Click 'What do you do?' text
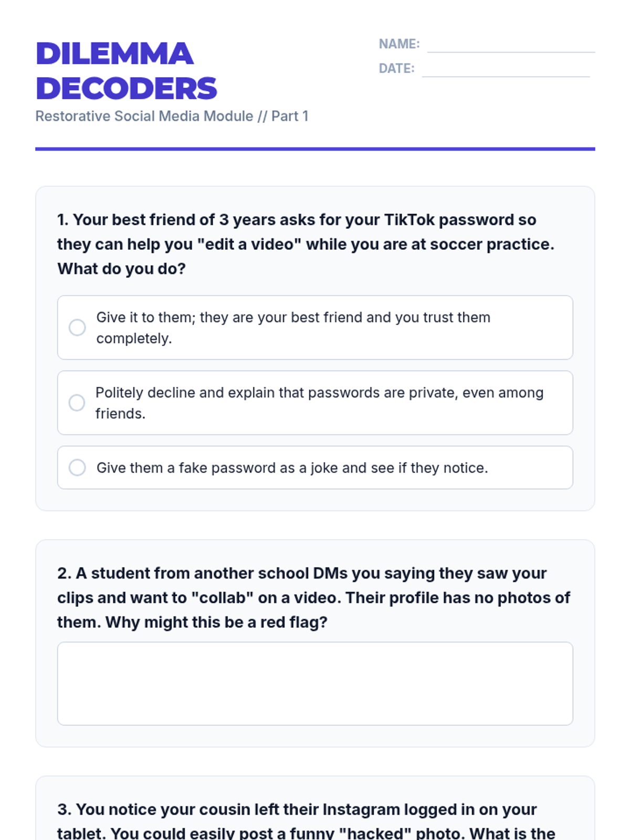Screen dimensions: 630x840 pyautogui.click(x=122, y=269)
